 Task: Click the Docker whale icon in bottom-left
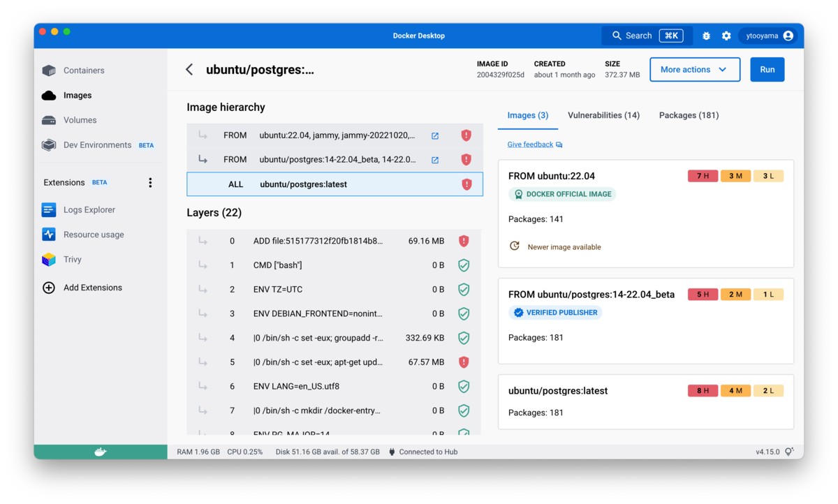pyautogui.click(x=101, y=452)
